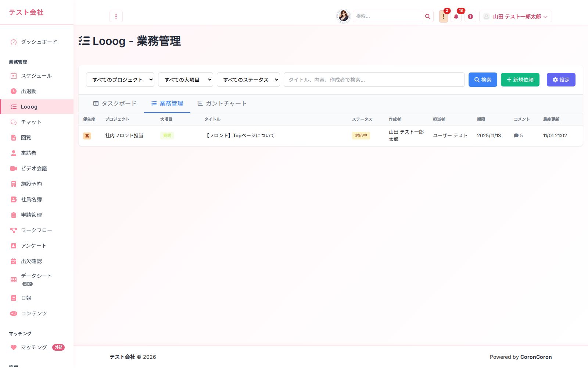Click the 対応中 status badge
This screenshot has height=368, width=588.
361,136
